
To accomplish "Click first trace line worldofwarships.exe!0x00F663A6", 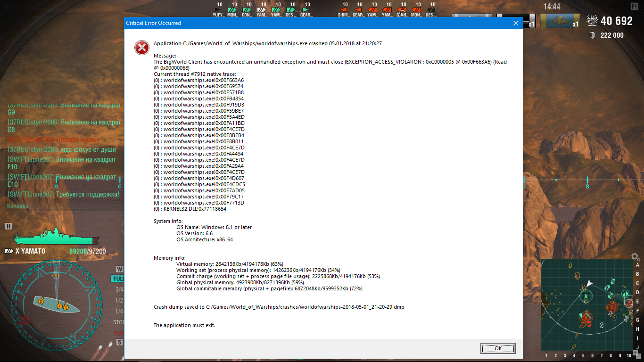I will point(199,80).
